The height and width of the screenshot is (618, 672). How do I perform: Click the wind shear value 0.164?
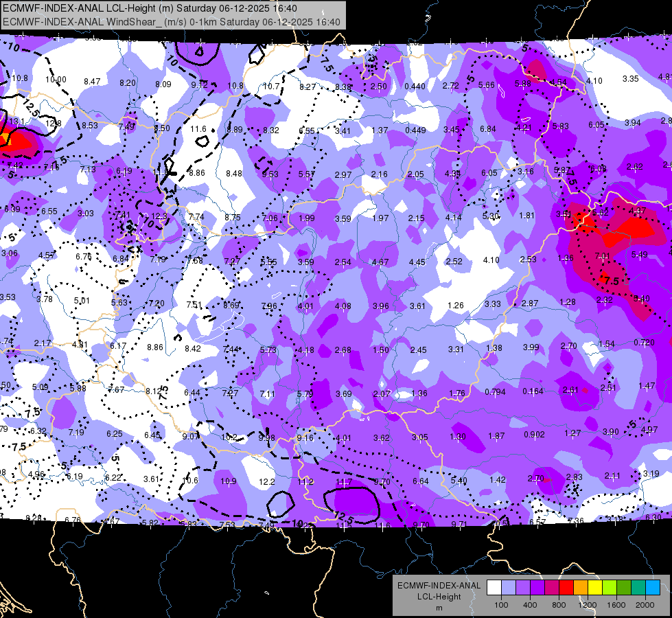[533, 391]
